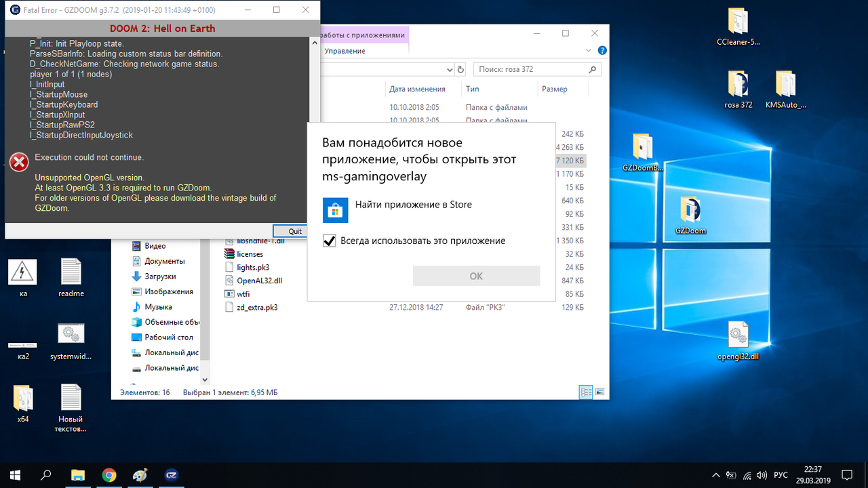Click the Explorer search box 'Поиск: гоза 372'
Image resolution: width=868 pixels, height=488 pixels.
[537, 69]
